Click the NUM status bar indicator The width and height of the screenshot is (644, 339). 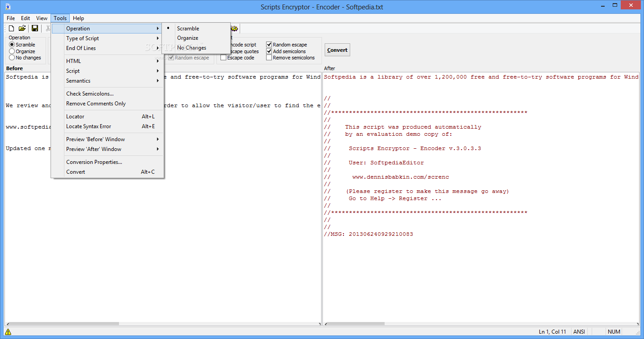[614, 332]
